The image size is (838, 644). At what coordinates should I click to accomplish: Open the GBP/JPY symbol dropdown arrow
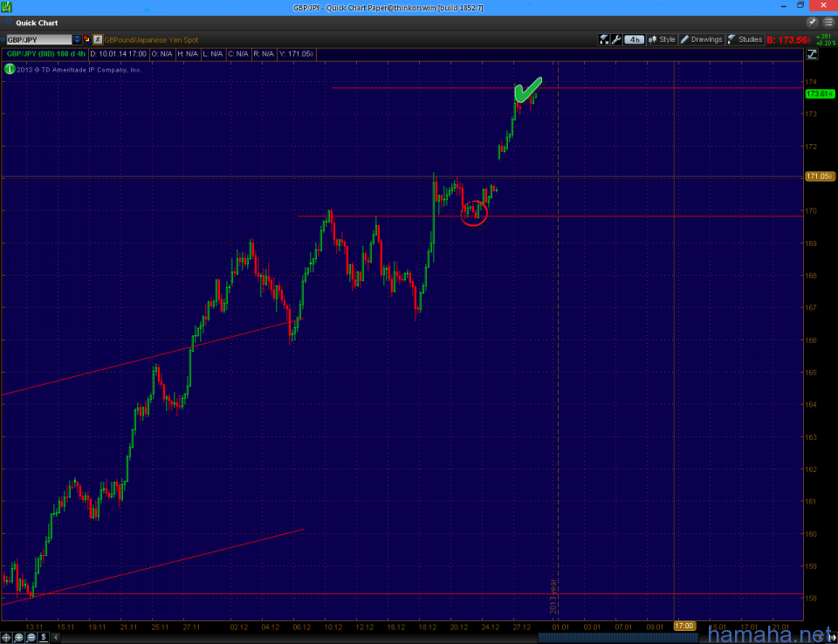click(x=77, y=39)
